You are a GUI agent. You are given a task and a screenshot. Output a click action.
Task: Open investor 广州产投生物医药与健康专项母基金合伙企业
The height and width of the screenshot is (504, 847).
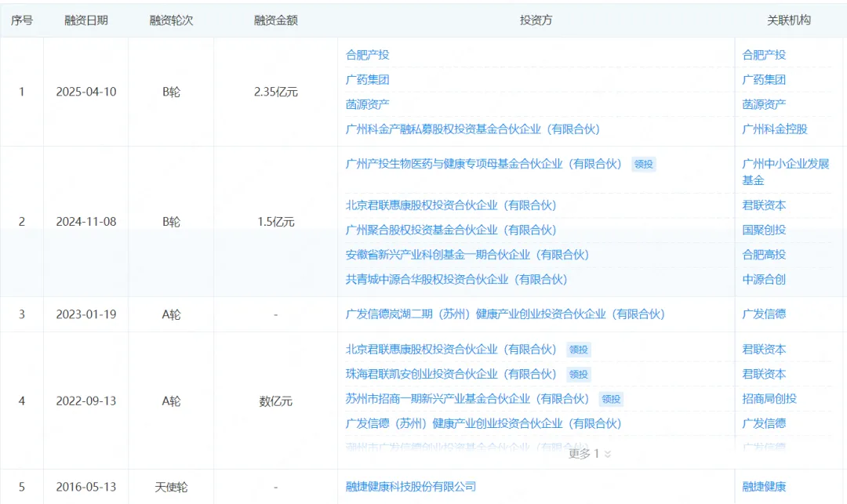tap(483, 164)
